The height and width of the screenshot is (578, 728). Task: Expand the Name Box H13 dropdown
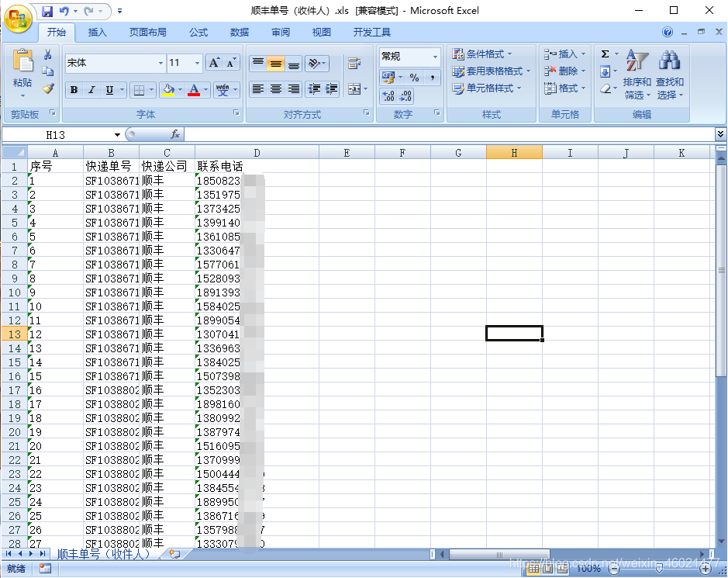(118, 135)
